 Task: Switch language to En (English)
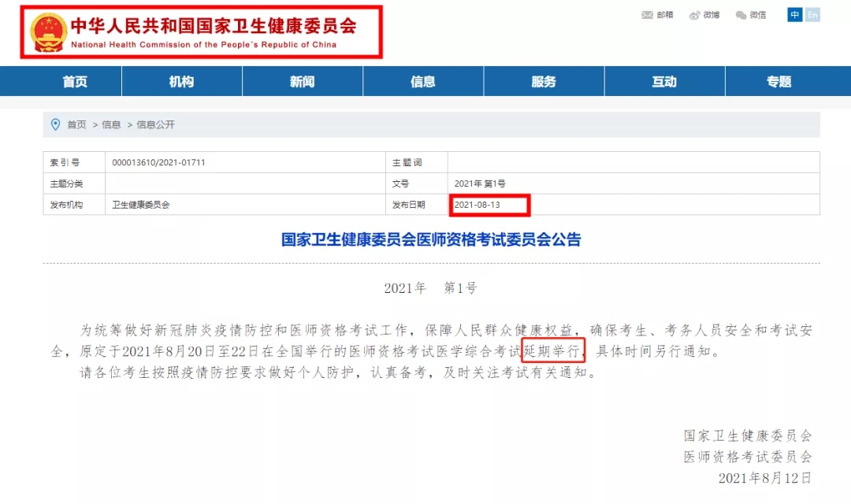click(x=812, y=15)
